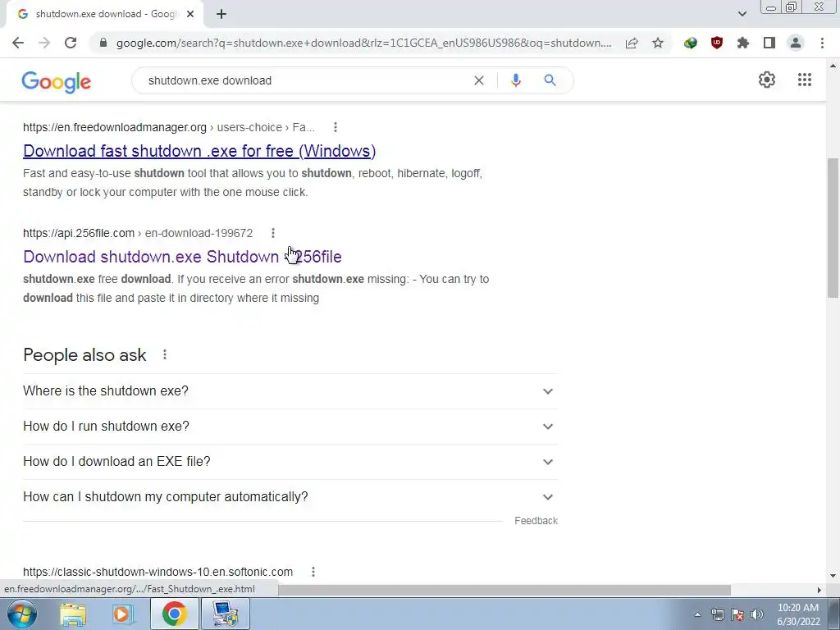Click the volume speaker tray icon
840x630 pixels.
pyautogui.click(x=757, y=614)
